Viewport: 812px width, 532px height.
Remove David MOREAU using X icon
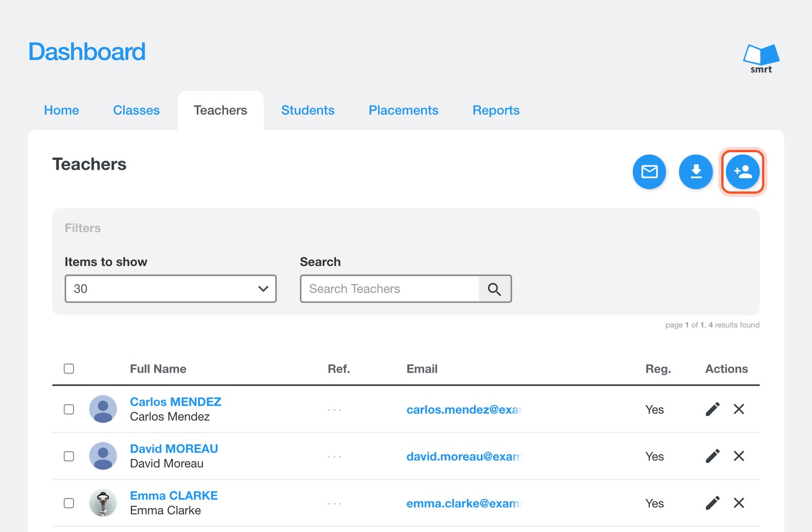coord(739,456)
